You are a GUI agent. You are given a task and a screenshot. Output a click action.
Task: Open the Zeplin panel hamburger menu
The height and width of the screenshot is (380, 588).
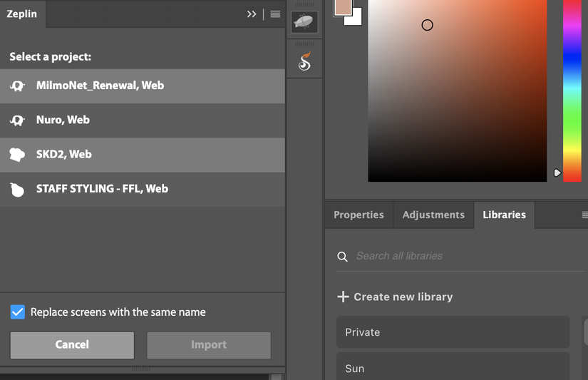pos(275,14)
